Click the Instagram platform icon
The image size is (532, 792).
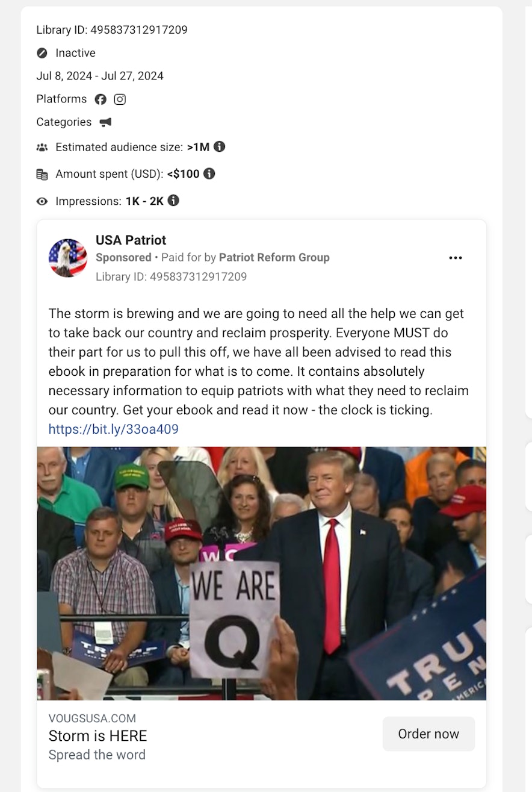point(120,99)
